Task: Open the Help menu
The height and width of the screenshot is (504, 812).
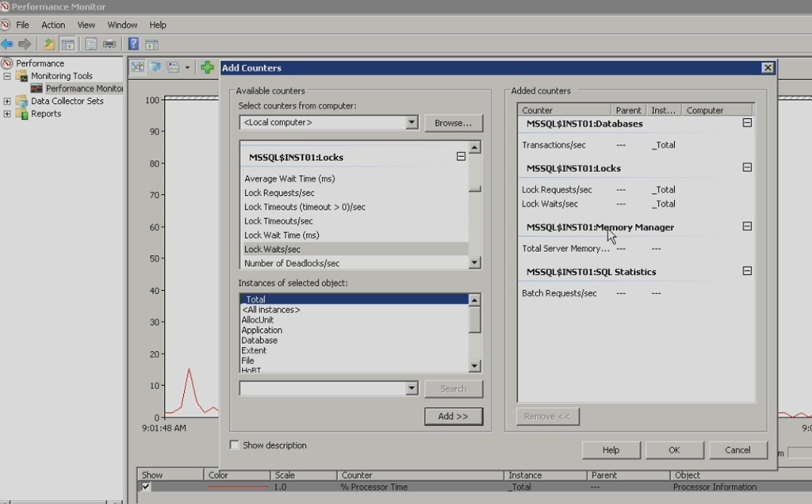Action: point(158,25)
